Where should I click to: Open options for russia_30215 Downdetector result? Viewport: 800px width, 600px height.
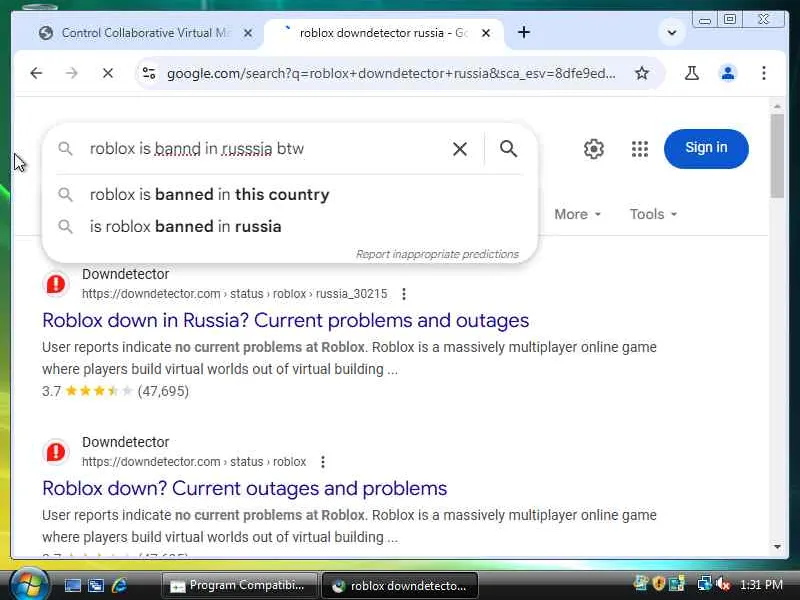point(404,294)
